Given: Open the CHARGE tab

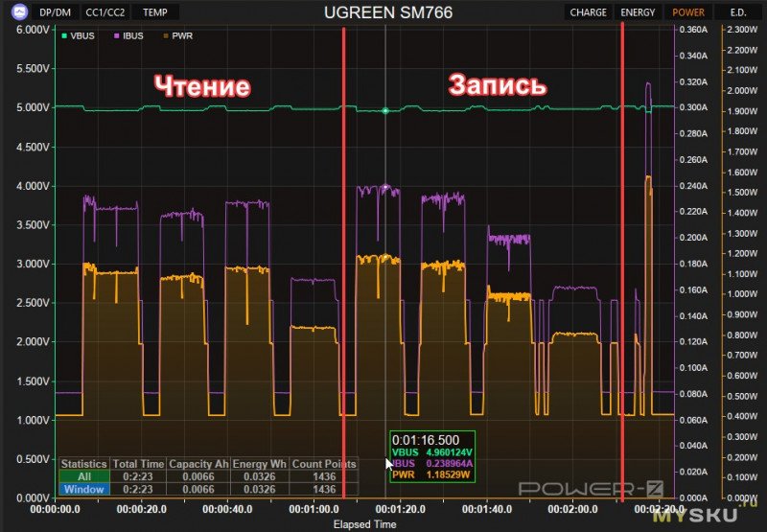Looking at the screenshot, I should point(588,12).
